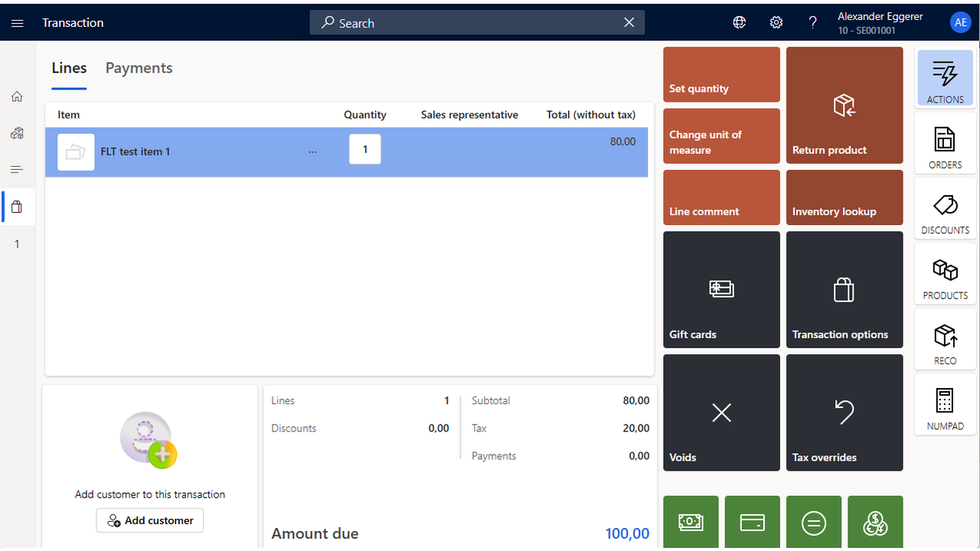Open the Settings gear
Viewport: 980px width, 551px height.
[776, 23]
